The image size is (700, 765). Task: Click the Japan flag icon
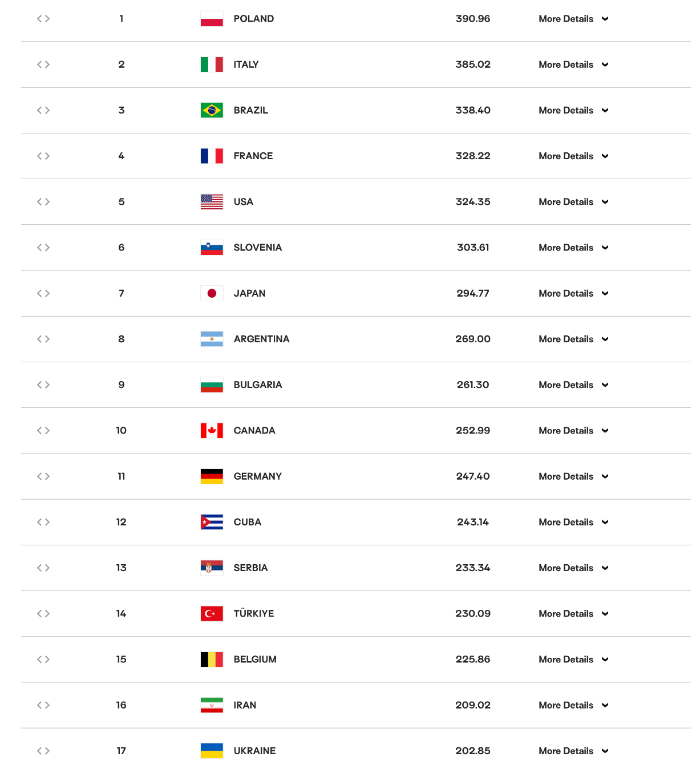212,293
